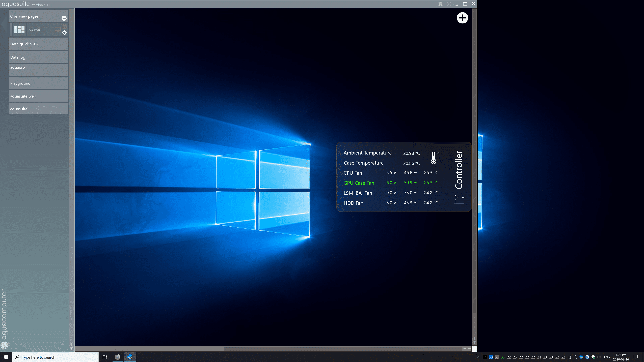Expand the Data log section
644x362 pixels.
pyautogui.click(x=38, y=57)
